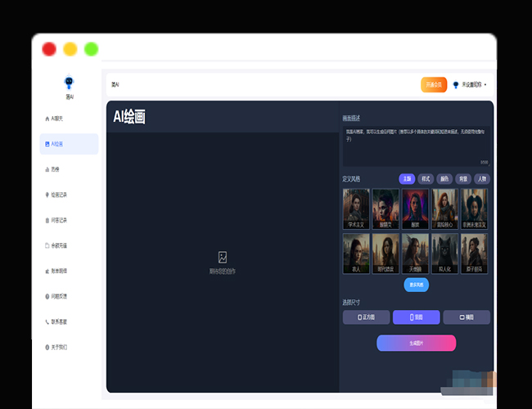Choose the neon red-purple portrait style thumbnail
This screenshot has height=409, width=532.
[415, 209]
